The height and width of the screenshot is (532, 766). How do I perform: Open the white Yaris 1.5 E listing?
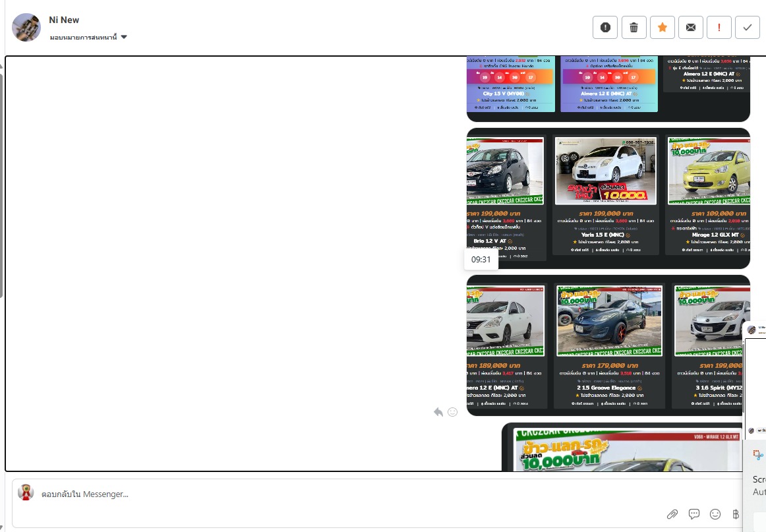point(606,196)
